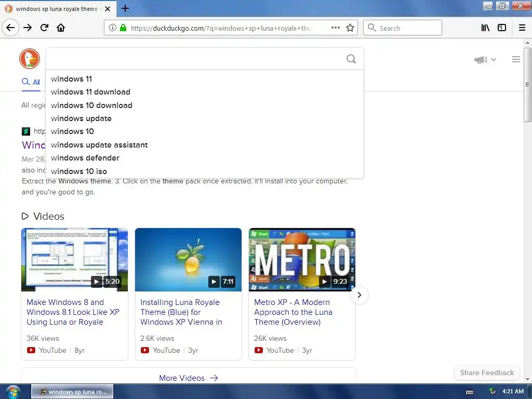This screenshot has width=532, height=399.
Task: Show sidebars with the sidebar icon
Action: [x=502, y=28]
